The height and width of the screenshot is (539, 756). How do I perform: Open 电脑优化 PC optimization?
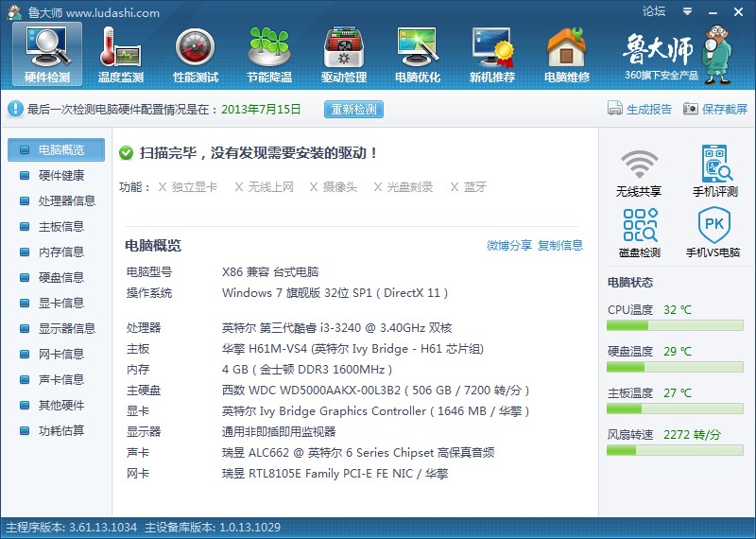coord(418,55)
